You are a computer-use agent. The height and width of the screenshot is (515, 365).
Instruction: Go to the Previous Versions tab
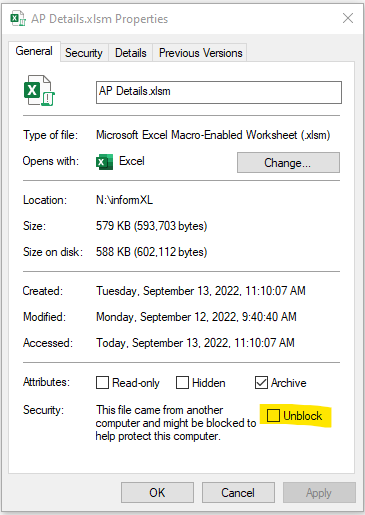coord(200,53)
